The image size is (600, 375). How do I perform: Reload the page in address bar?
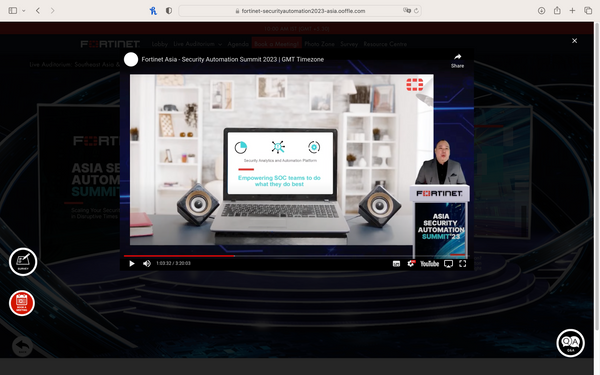[416, 11]
